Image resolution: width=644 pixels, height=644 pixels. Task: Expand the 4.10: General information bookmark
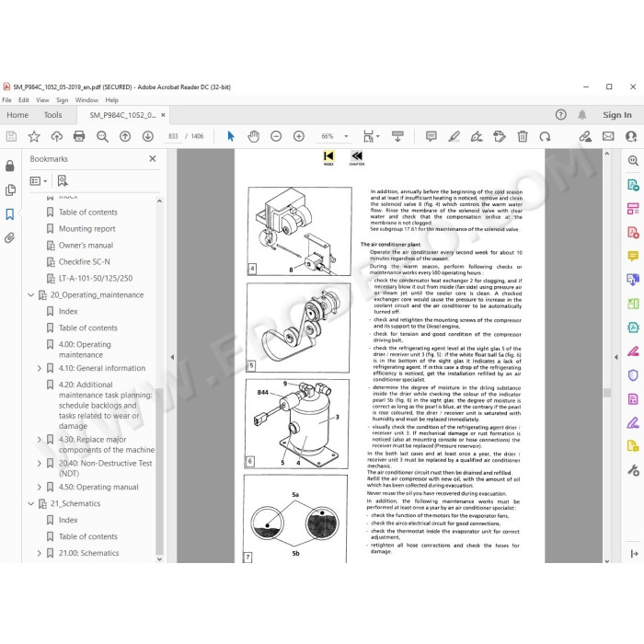point(39,368)
